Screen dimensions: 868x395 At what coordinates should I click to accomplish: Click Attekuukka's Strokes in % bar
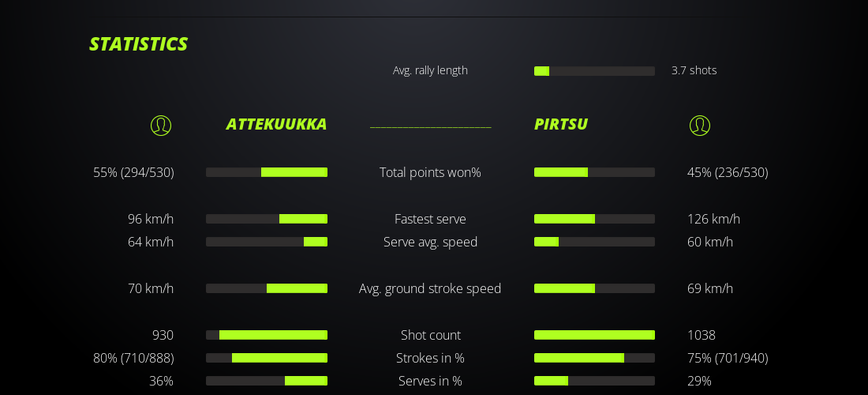[x=267, y=358]
